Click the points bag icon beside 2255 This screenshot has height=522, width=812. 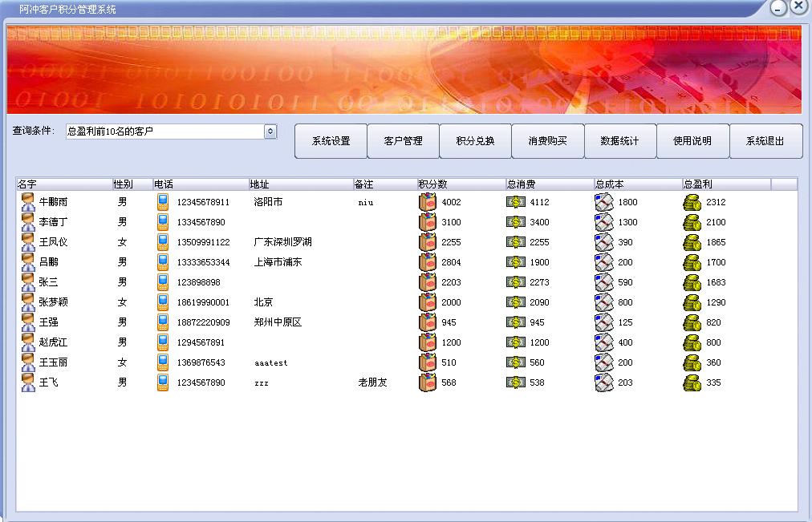pyautogui.click(x=428, y=242)
